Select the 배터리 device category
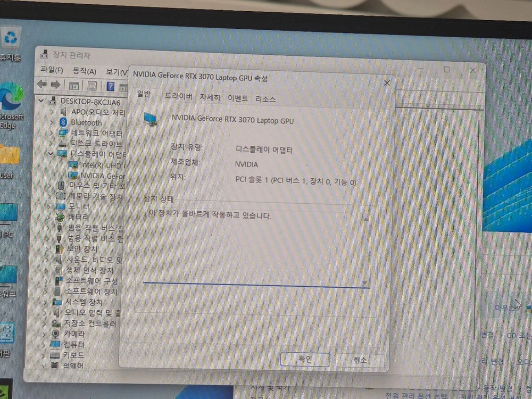 click(x=73, y=217)
